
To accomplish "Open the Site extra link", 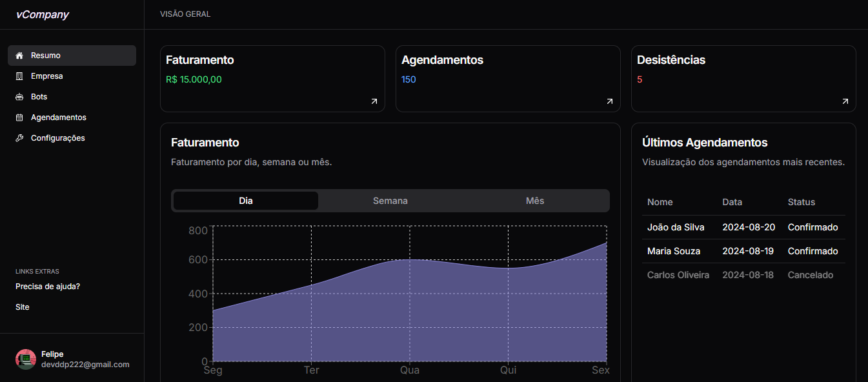I will click(23, 307).
